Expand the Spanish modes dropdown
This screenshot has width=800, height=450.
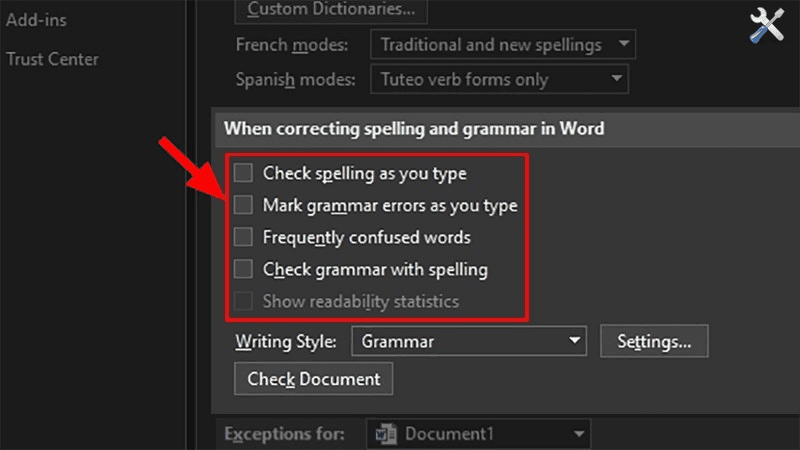coord(497,79)
